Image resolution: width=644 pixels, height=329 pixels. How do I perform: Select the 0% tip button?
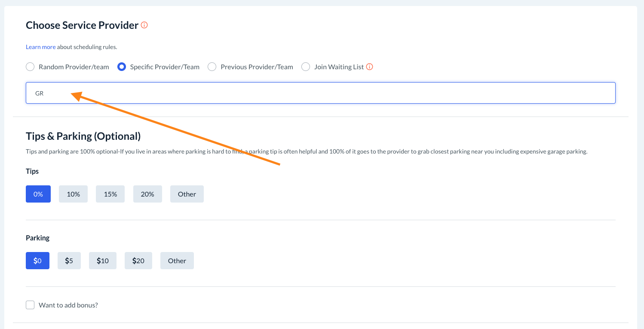pos(38,194)
